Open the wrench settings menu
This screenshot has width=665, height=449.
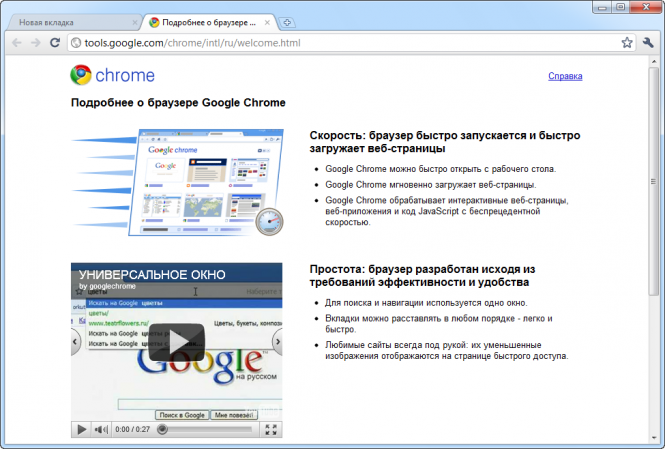coord(648,42)
